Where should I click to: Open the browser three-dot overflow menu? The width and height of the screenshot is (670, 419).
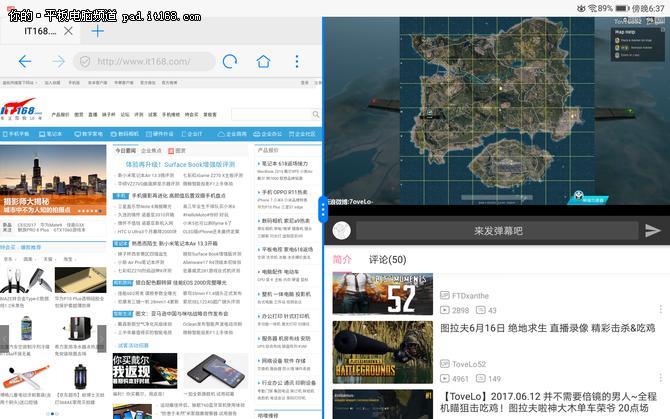(x=297, y=62)
